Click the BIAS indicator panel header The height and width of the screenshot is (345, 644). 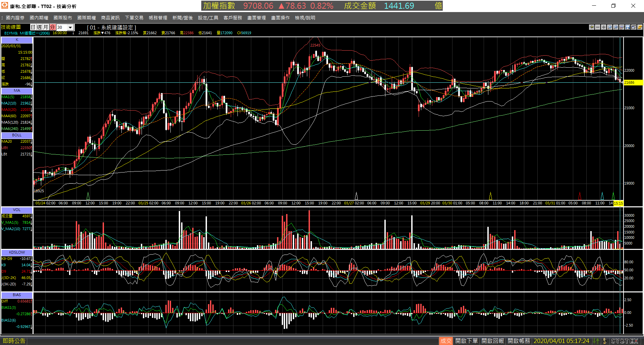click(17, 295)
